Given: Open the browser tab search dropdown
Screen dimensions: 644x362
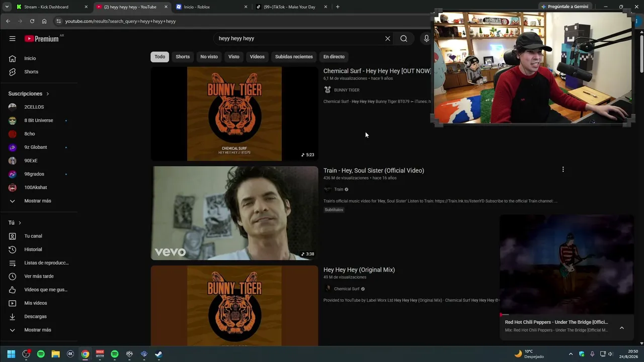Looking at the screenshot, I should click(x=7, y=7).
